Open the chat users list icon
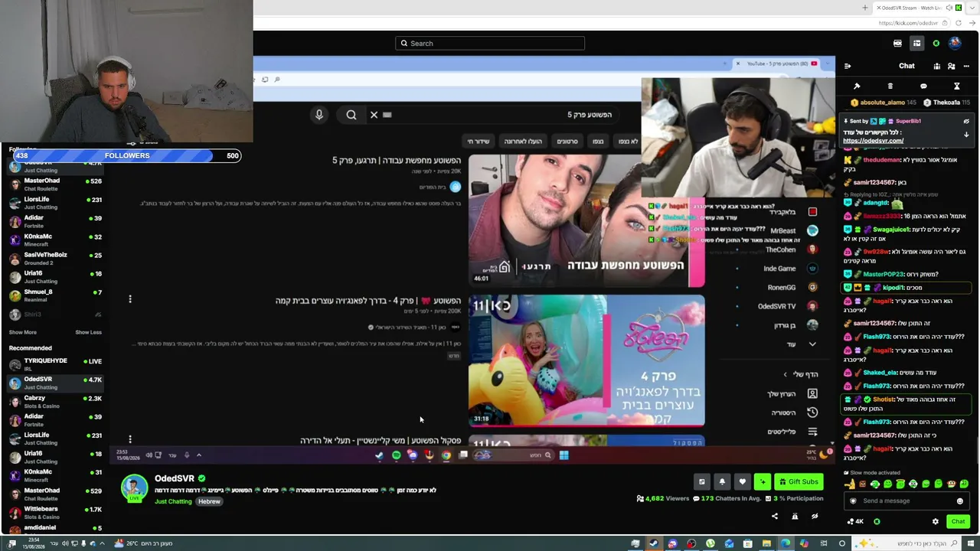 tap(952, 67)
